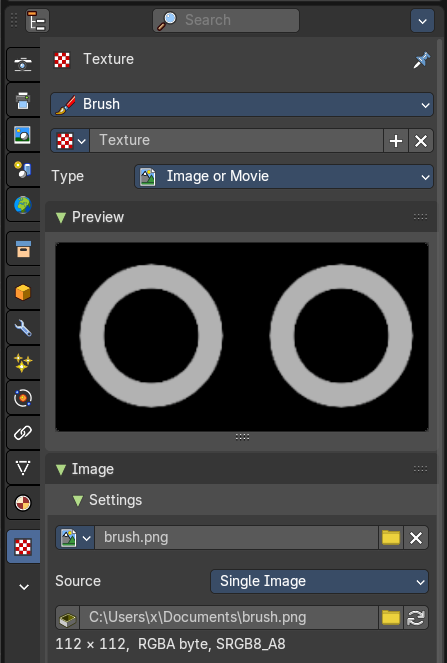Collapse the Settings subpanel

point(78,500)
